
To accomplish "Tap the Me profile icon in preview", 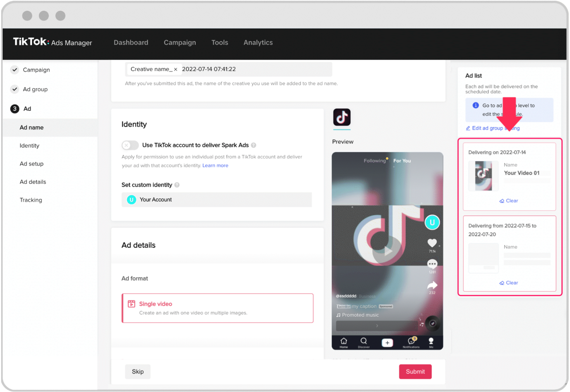I will [431, 342].
